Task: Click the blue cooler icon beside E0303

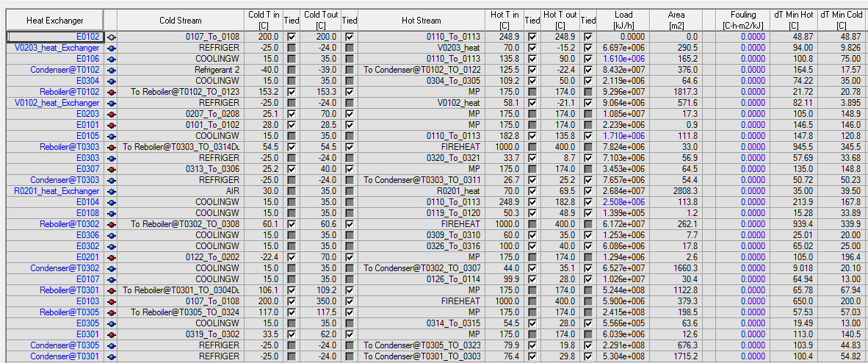Action: tap(112, 158)
